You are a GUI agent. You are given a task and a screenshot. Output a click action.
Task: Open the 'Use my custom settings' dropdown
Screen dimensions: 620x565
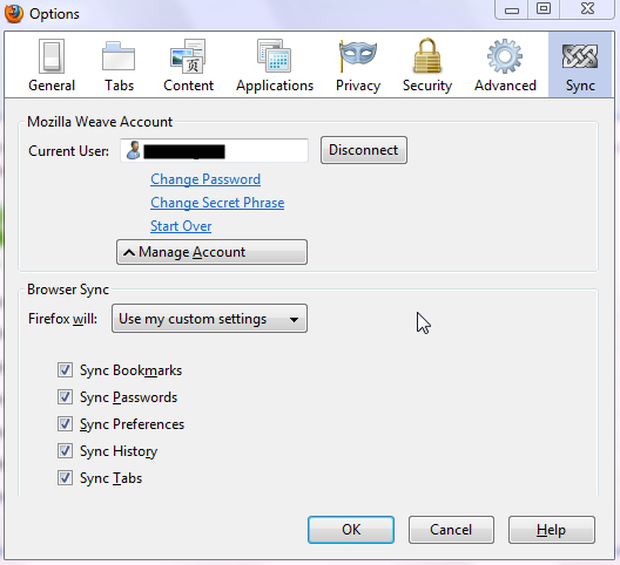coord(209,319)
